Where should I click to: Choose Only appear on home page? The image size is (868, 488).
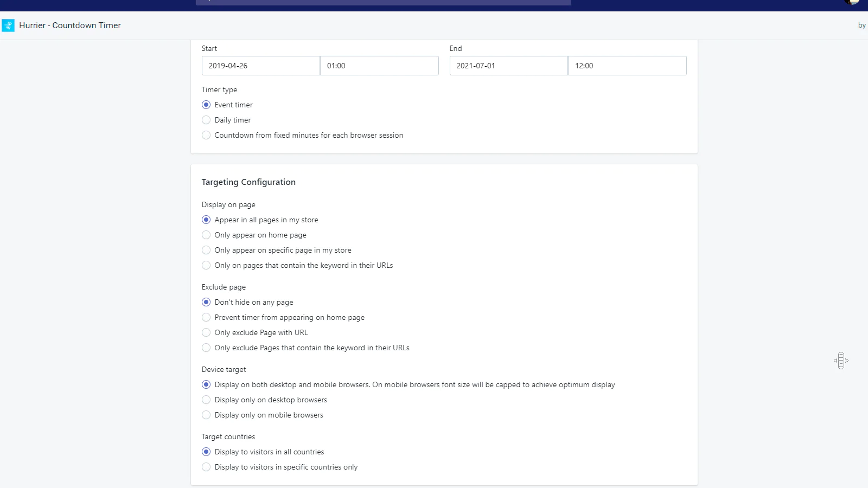coord(206,235)
